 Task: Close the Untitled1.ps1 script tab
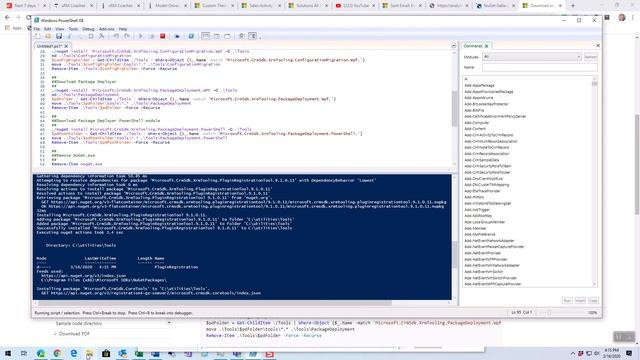pos(66,46)
